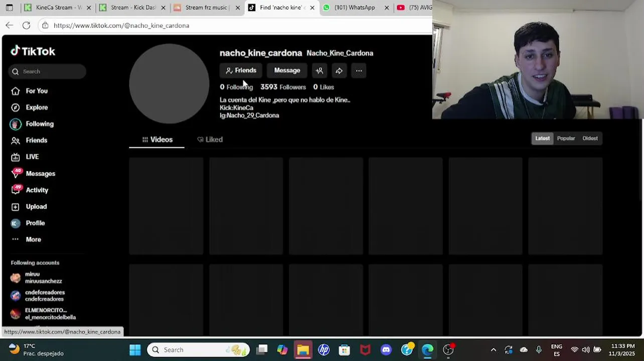
Task: Open the three-dot profile options
Action: (x=359, y=71)
